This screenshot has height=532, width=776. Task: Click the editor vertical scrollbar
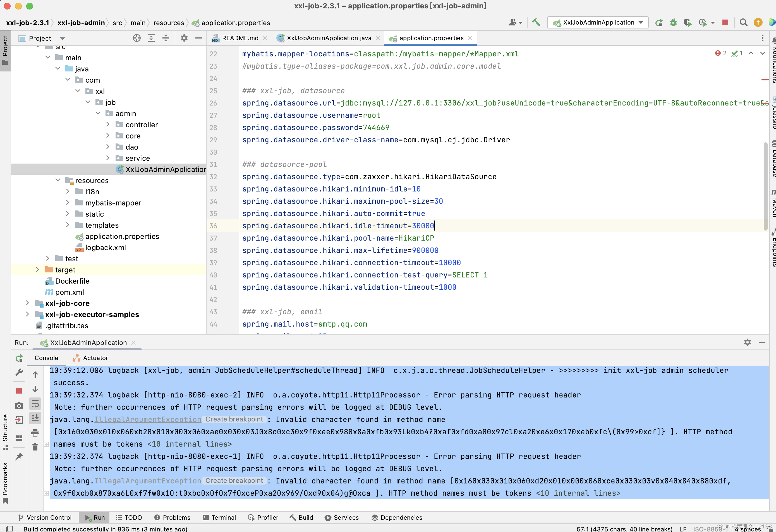click(765, 187)
